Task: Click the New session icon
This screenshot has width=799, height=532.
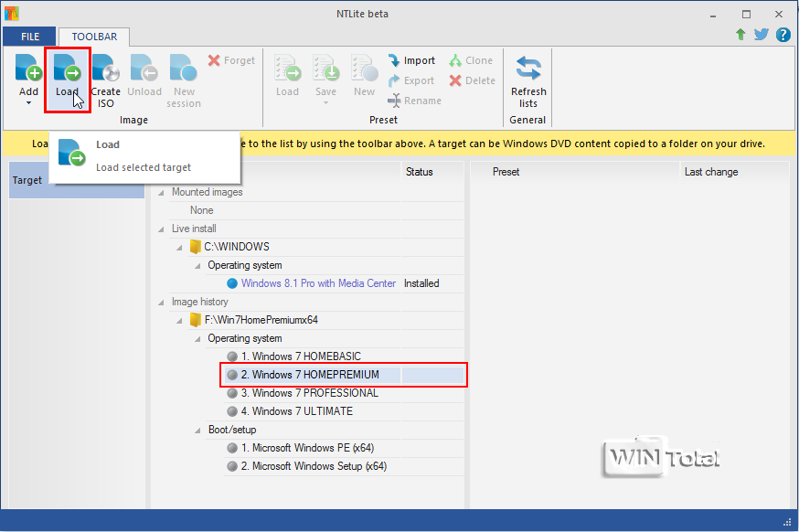Action: [184, 68]
